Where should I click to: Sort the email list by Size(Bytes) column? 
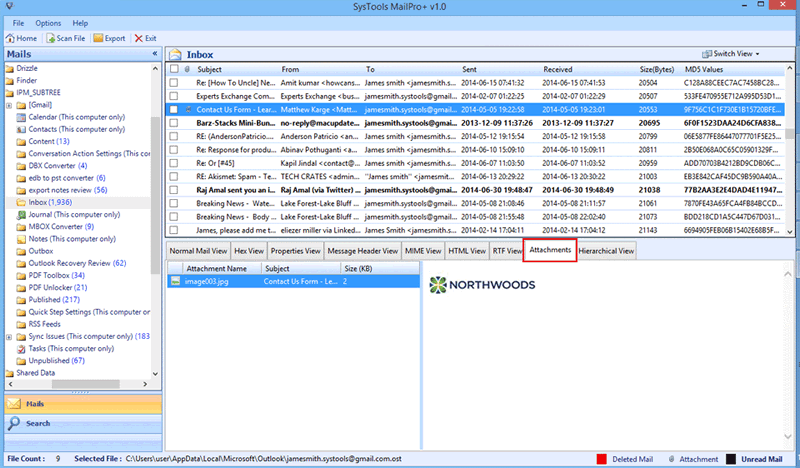657,69
